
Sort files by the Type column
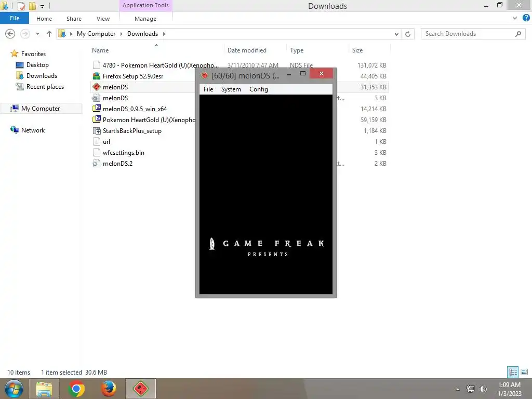(297, 50)
